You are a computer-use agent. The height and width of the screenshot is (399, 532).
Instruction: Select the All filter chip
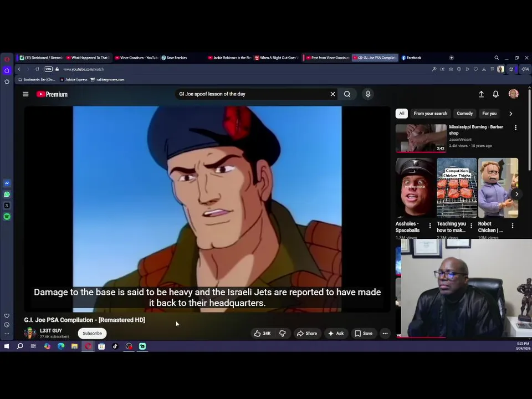(x=402, y=113)
